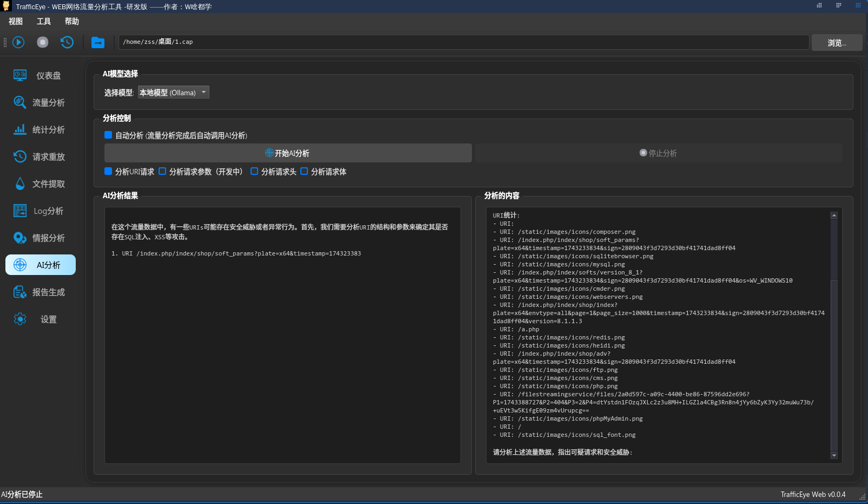Start capture with the play icon
Viewport: 868px width, 504px height.
pyautogui.click(x=18, y=42)
